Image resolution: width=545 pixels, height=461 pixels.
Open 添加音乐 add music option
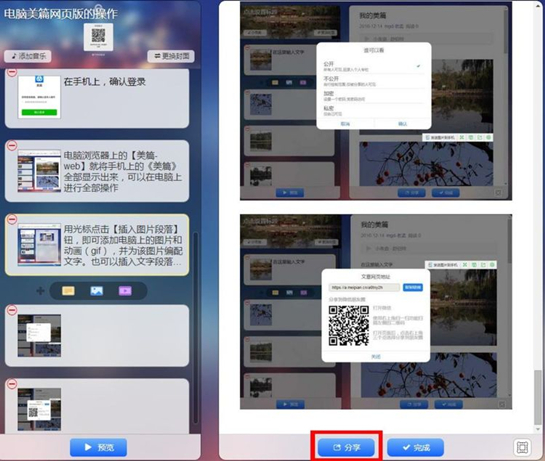[x=28, y=56]
